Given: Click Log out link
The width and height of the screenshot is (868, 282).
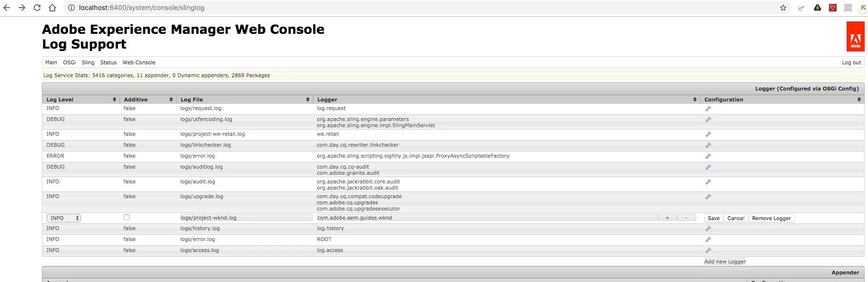Looking at the screenshot, I should tap(851, 62).
